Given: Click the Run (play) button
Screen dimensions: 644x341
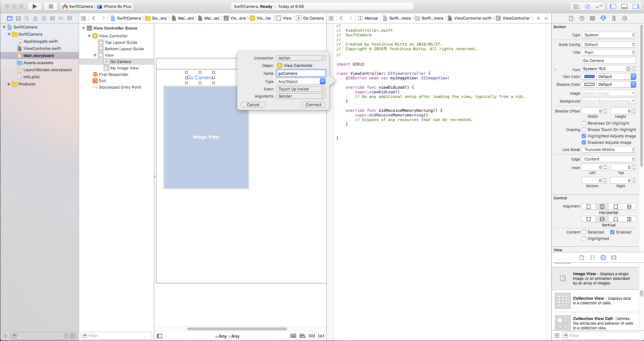Looking at the screenshot, I should tap(35, 6).
